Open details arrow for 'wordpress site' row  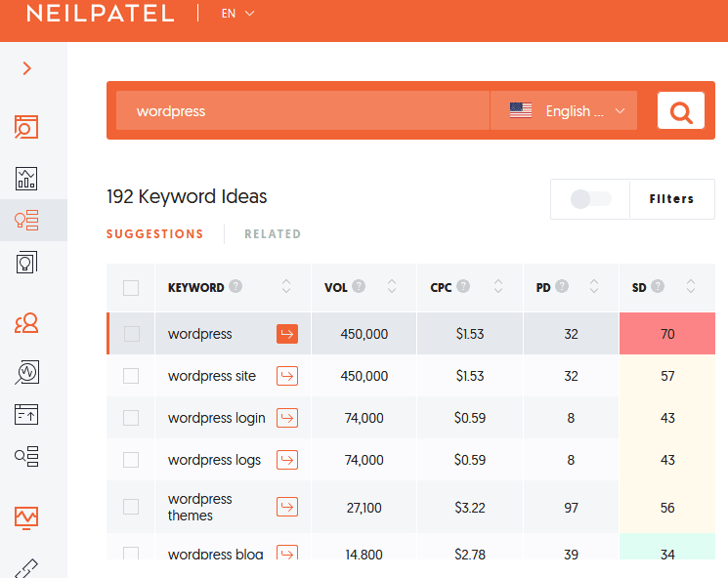tap(287, 376)
